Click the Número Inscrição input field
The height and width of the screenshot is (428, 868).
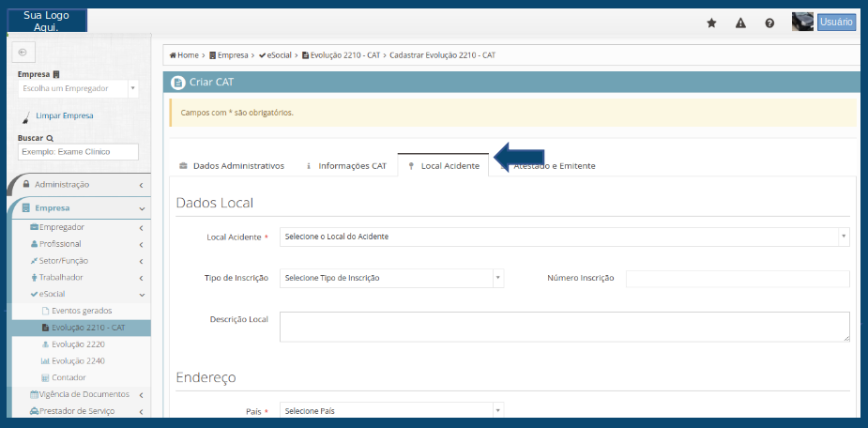click(737, 279)
